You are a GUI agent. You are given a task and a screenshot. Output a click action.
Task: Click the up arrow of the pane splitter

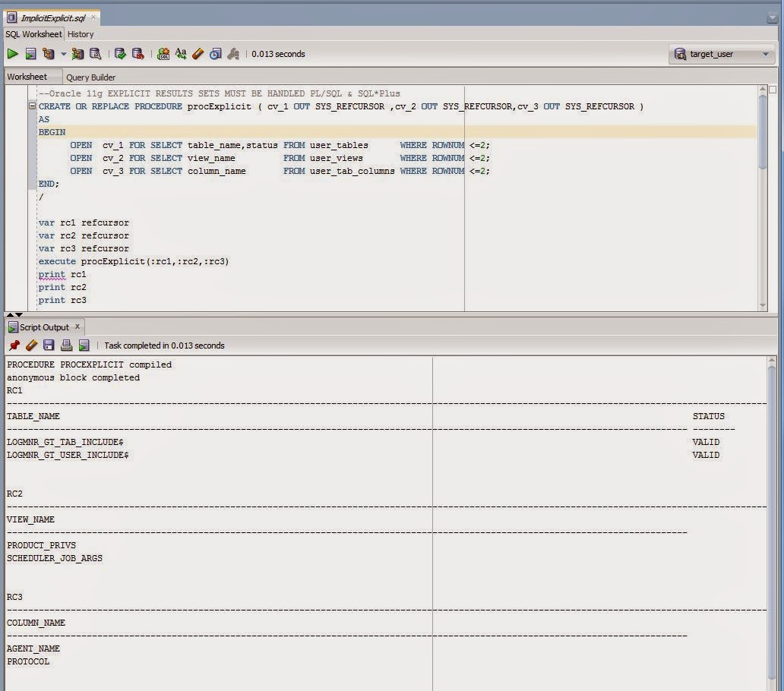pos(10,315)
